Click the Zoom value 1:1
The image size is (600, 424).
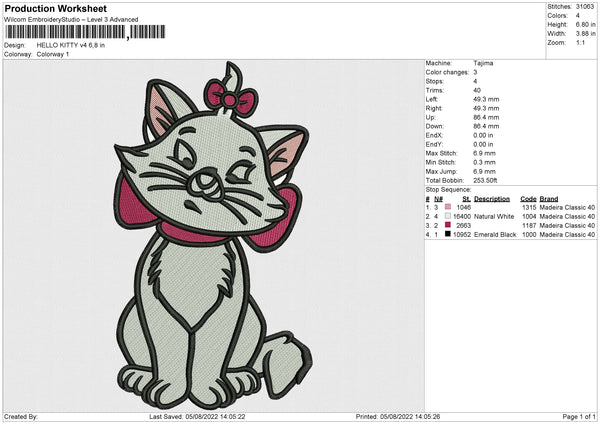580,42
